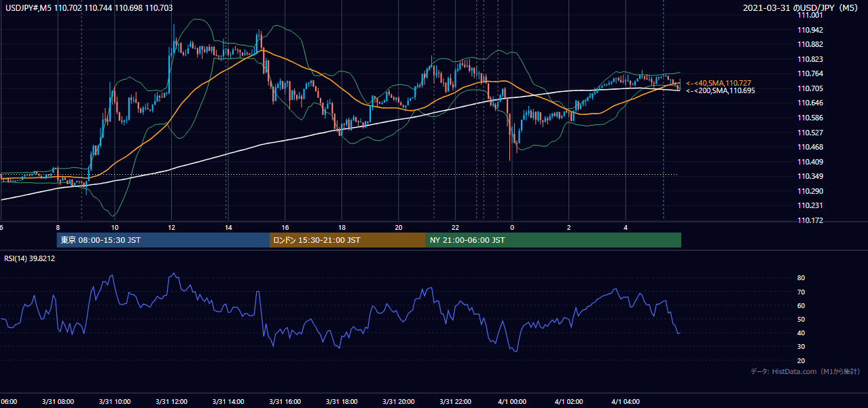
Task: Click price axis value 110.231
Action: tap(812, 205)
